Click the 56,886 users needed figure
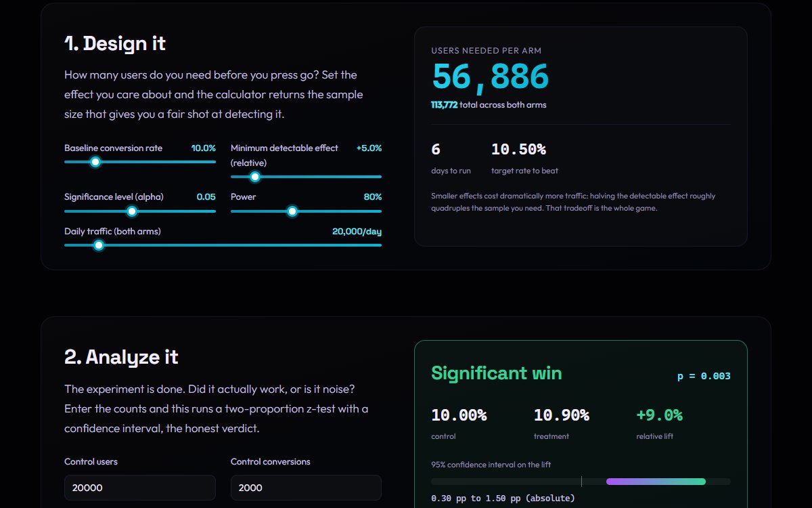 (491, 77)
